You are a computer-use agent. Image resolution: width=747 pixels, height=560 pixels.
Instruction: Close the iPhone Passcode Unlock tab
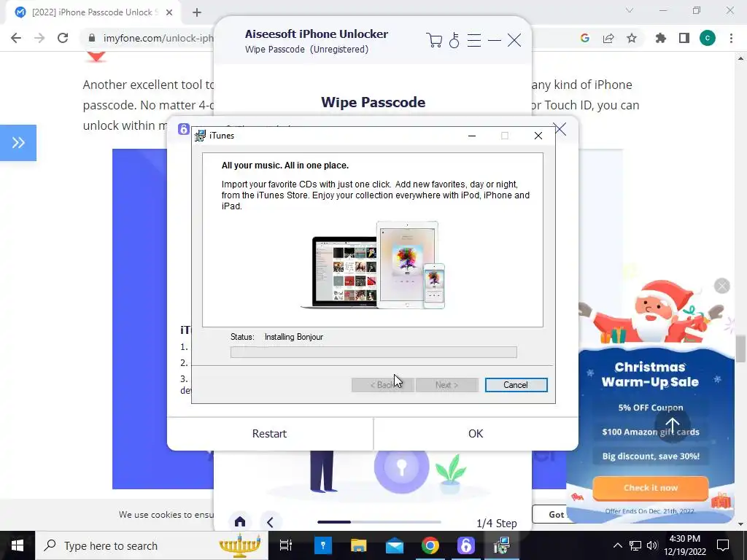pyautogui.click(x=169, y=12)
